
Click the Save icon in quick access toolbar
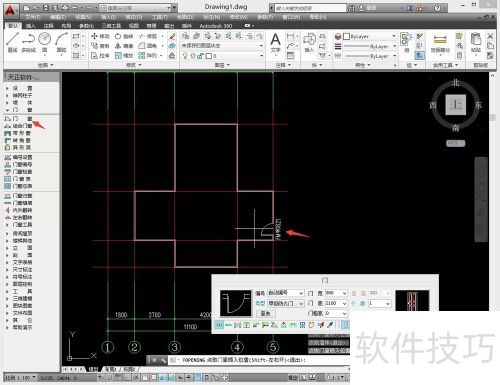46,7
